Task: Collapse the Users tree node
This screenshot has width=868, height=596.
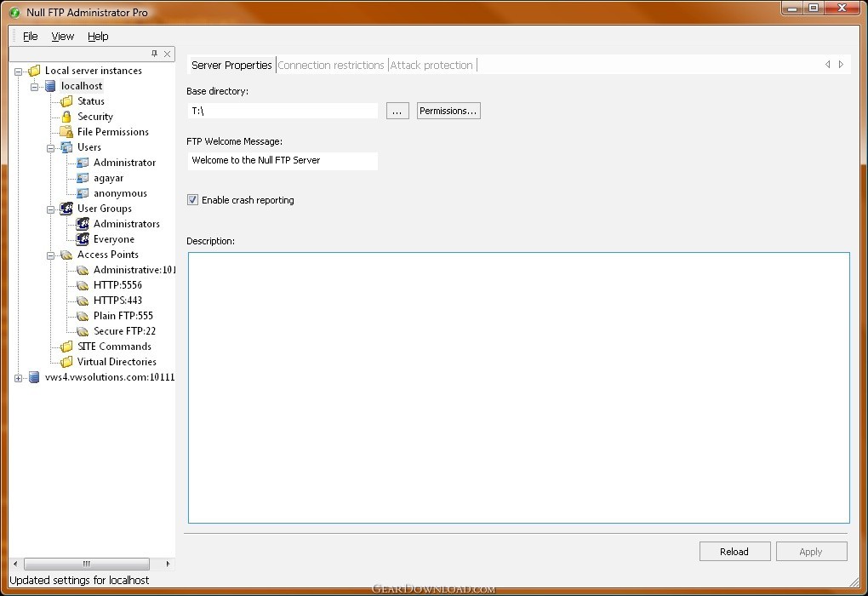Action: 50,148
